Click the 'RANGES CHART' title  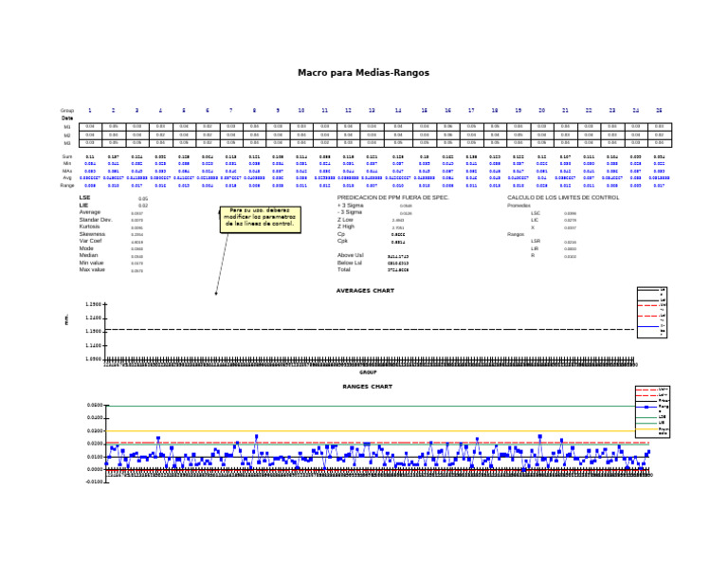click(367, 387)
